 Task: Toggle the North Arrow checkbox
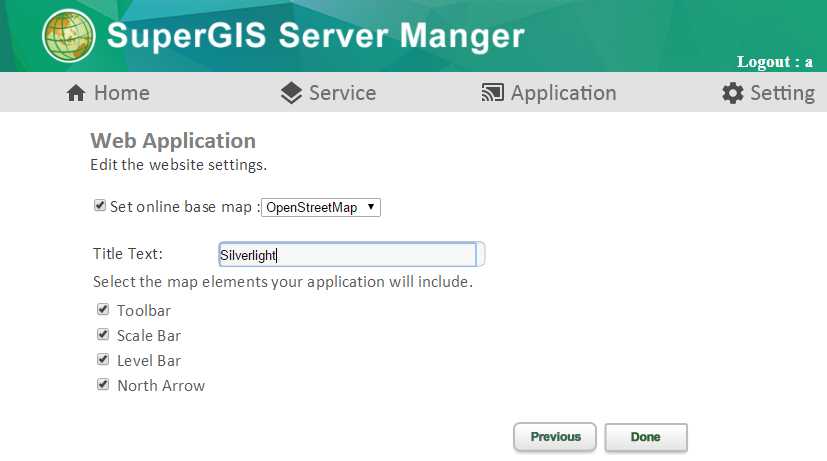click(103, 384)
